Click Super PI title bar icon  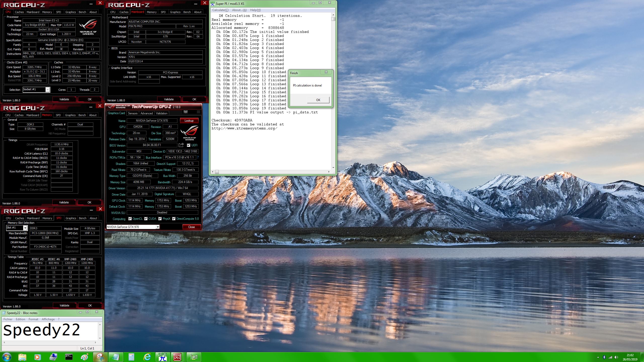pos(213,4)
